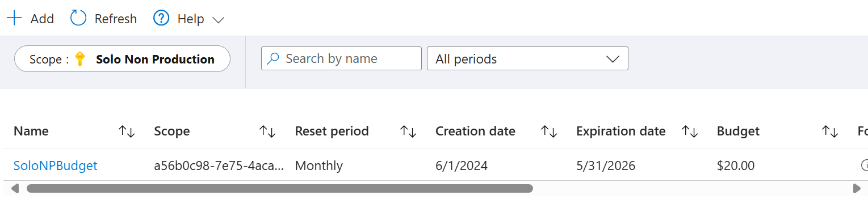Click into Search by name field
The height and width of the screenshot is (208, 868).
coord(341,58)
